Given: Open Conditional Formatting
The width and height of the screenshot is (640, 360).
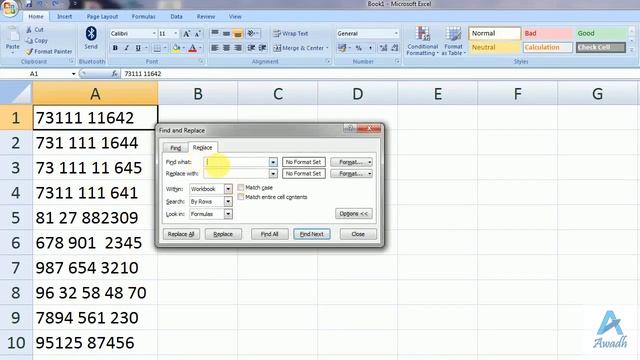Looking at the screenshot, I should click(422, 41).
